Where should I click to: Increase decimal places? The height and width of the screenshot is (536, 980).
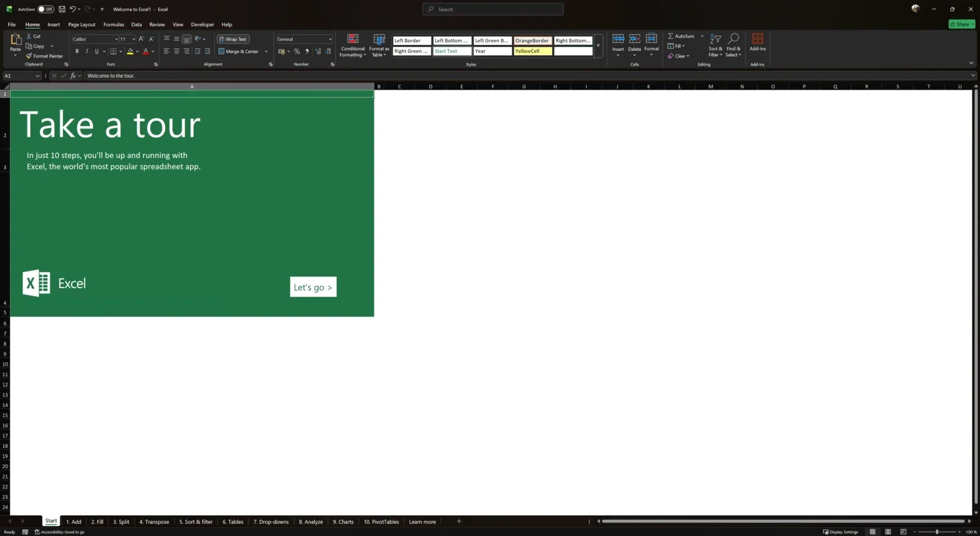(x=318, y=52)
